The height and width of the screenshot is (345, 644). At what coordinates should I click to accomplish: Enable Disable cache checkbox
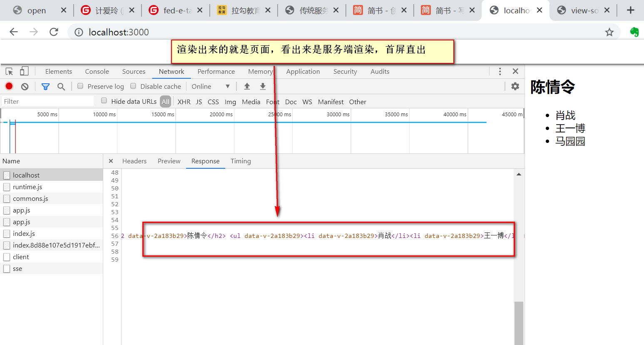[x=133, y=86]
